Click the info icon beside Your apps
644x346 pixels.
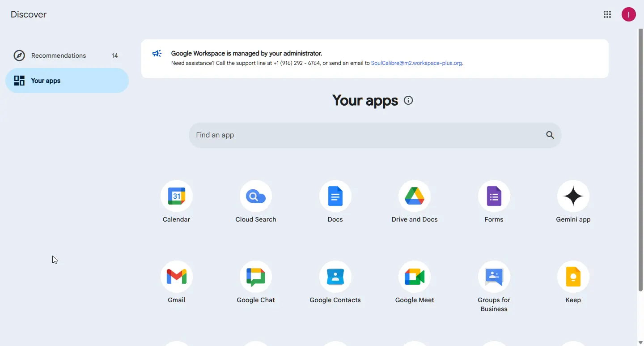(x=408, y=100)
